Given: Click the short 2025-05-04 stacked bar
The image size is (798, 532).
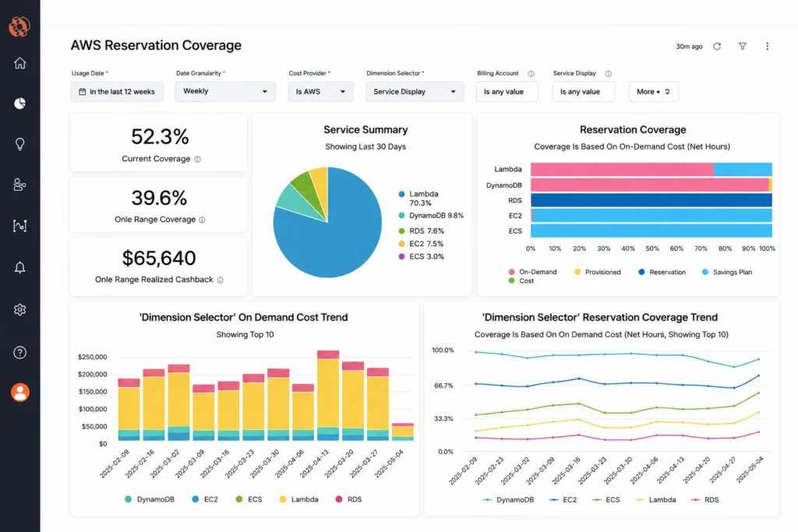Looking at the screenshot, I should click(403, 432).
